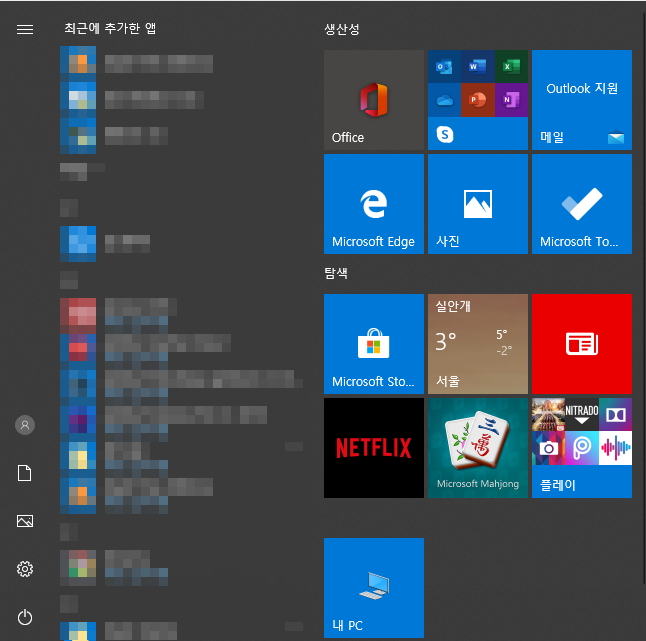The image size is (646, 641).
Task: Launch the Netflix tile
Action: click(374, 448)
